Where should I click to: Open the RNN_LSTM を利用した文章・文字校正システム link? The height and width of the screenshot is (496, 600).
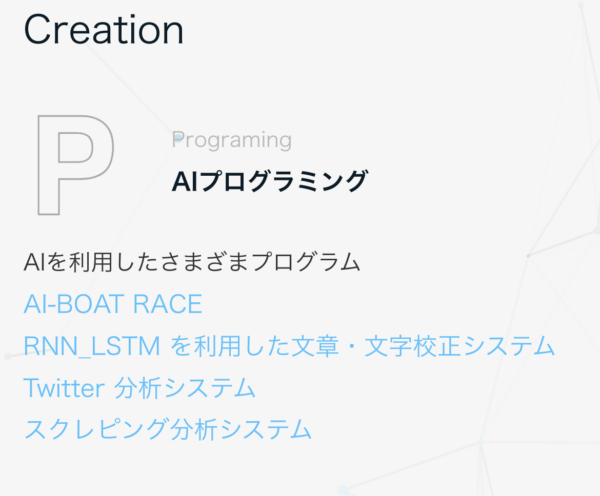(289, 346)
